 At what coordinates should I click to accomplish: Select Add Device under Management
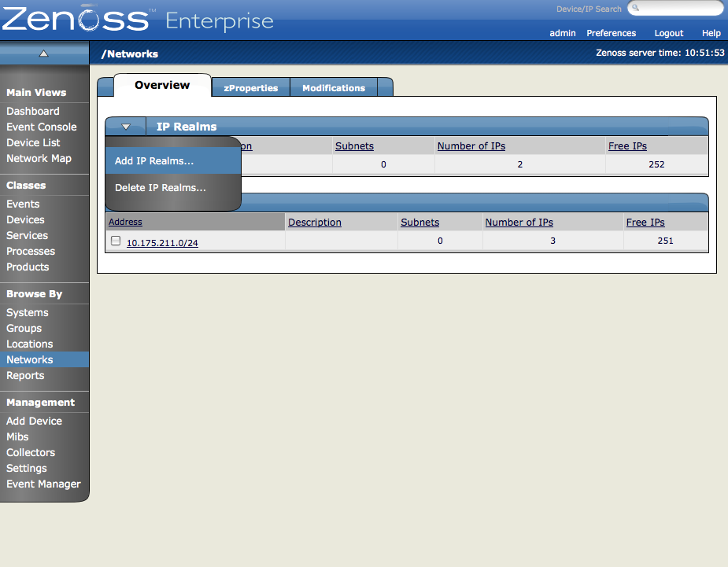[x=34, y=421]
